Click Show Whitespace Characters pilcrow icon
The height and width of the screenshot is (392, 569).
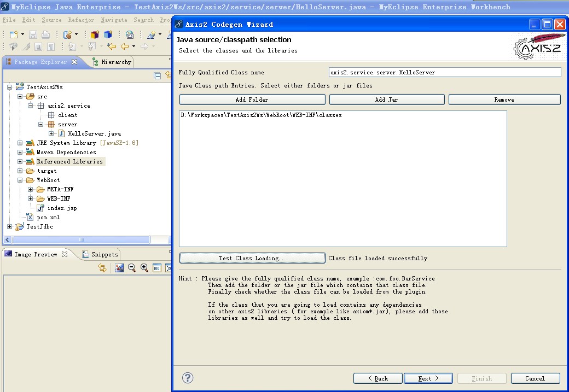[x=51, y=46]
